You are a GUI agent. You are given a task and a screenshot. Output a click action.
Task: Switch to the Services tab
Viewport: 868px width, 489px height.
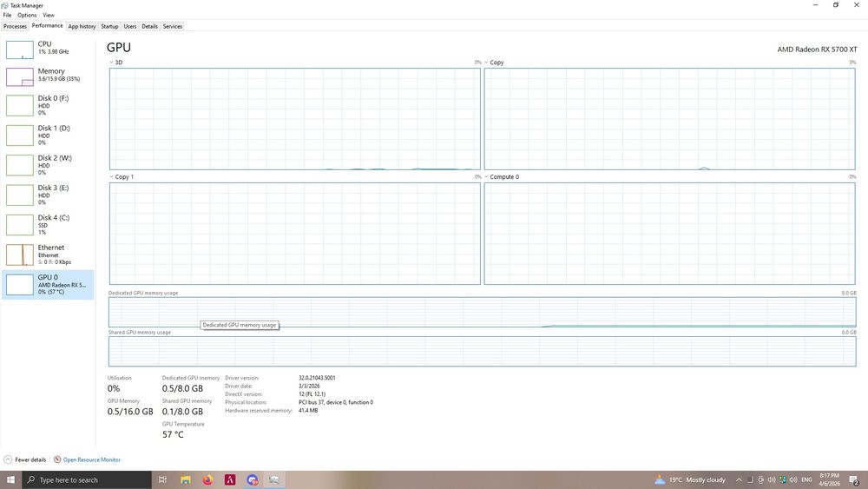pyautogui.click(x=173, y=26)
